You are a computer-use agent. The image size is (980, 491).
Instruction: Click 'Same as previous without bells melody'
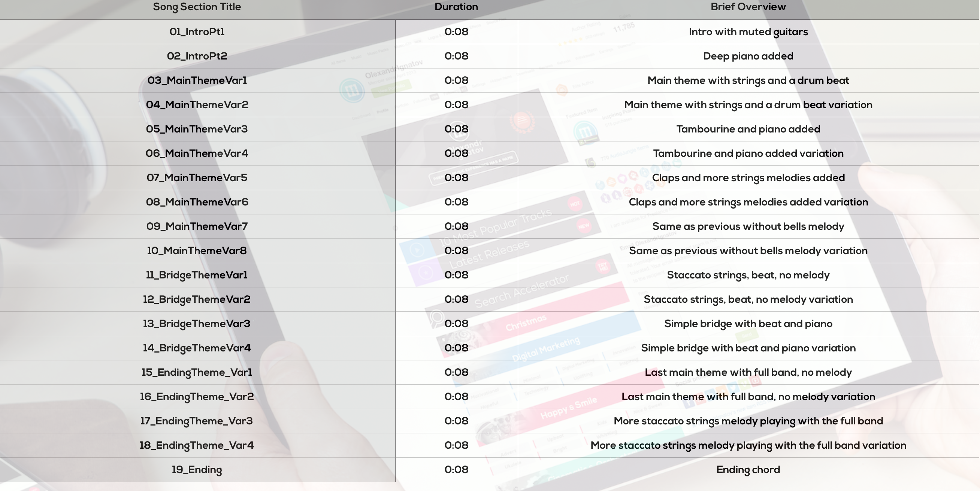(748, 226)
